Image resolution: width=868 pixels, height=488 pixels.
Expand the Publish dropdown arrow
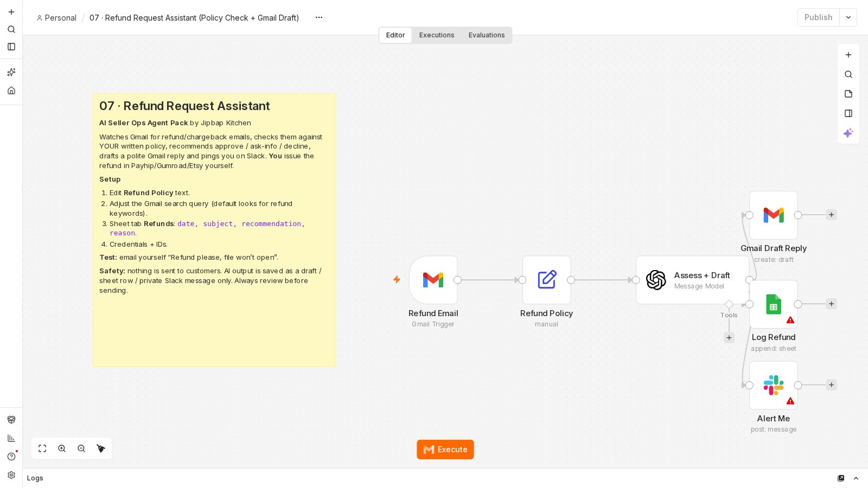[x=848, y=17]
